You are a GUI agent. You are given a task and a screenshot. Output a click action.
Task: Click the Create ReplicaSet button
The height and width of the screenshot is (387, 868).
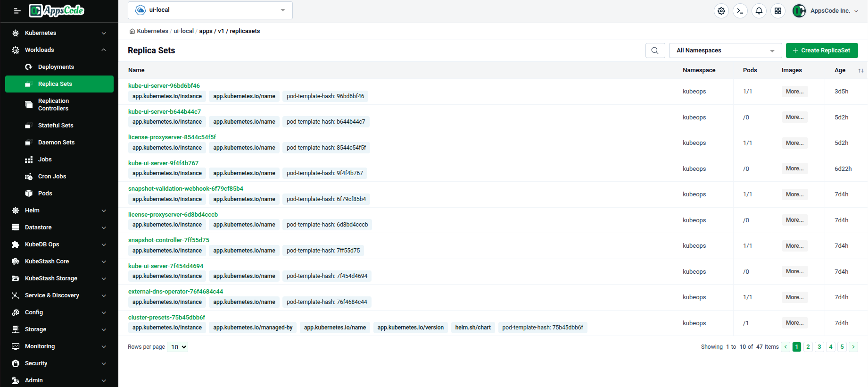tap(822, 50)
